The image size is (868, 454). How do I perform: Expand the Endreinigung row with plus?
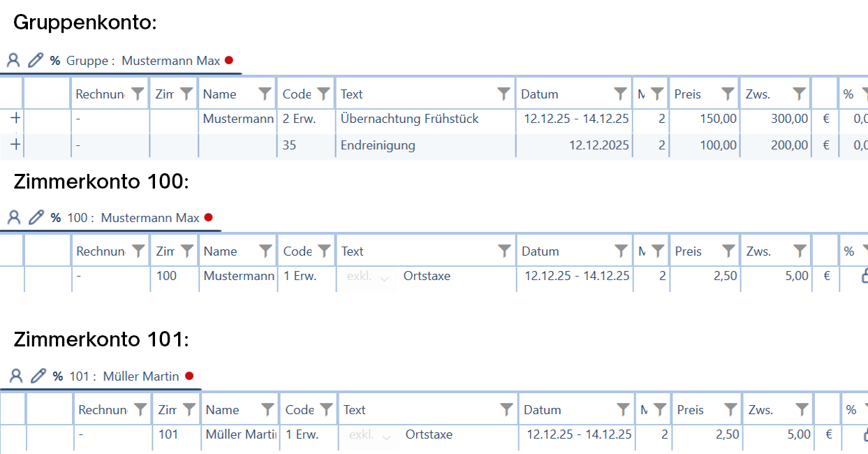15,145
